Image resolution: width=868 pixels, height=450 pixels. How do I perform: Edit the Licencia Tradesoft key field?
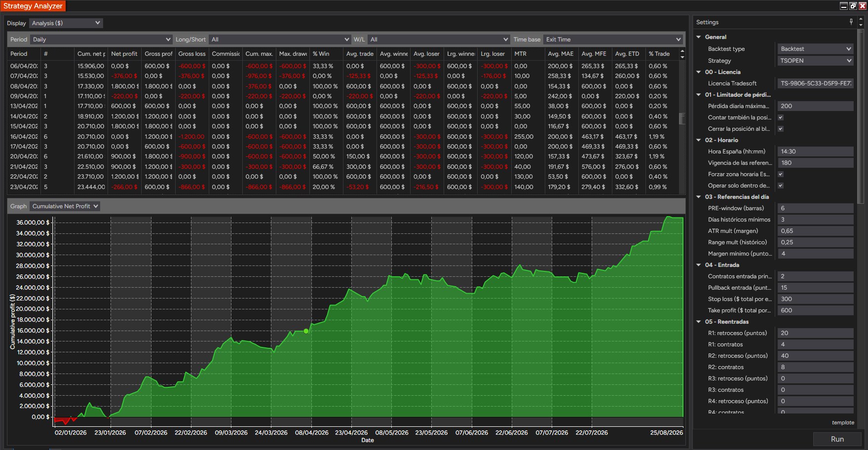coord(815,83)
